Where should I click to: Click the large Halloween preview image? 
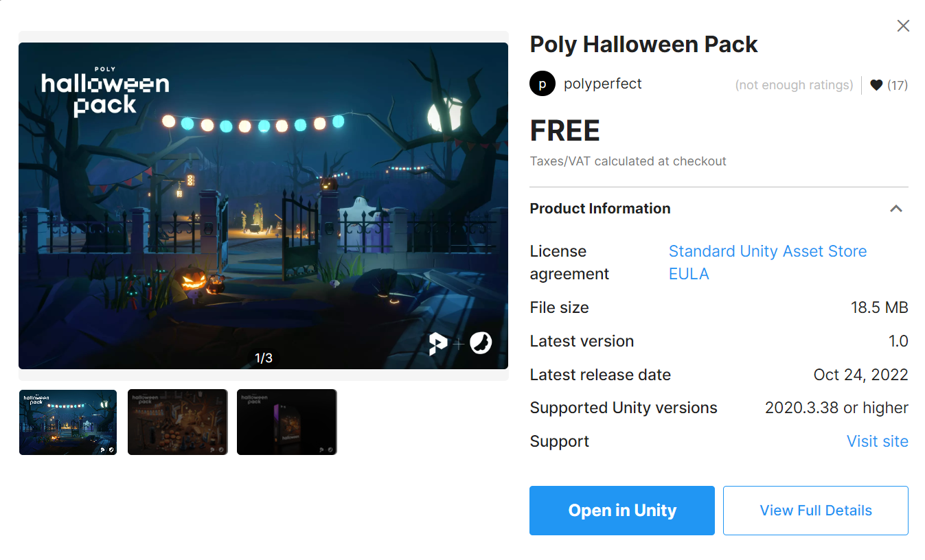(263, 206)
